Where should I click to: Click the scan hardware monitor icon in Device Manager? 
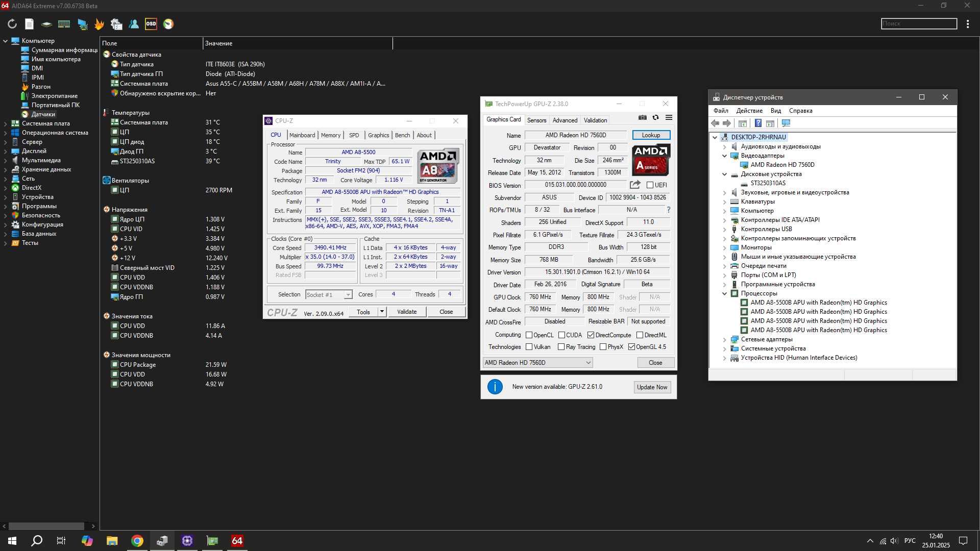click(786, 123)
